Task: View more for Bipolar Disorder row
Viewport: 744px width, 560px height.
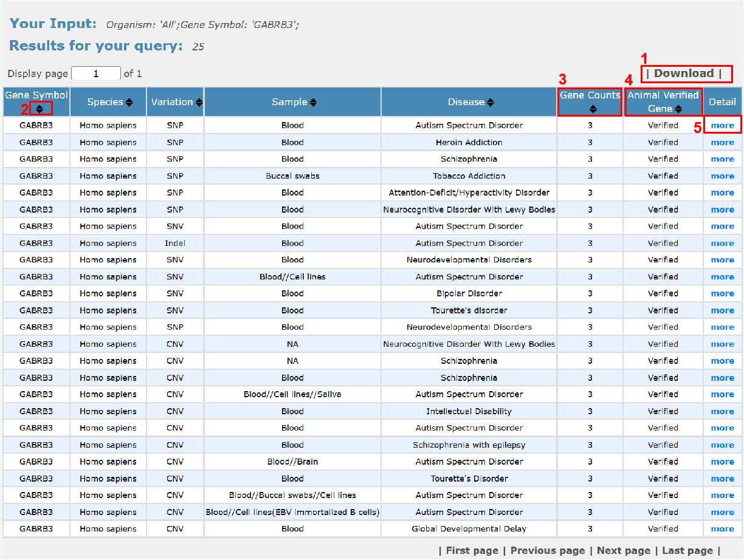Action: [723, 294]
